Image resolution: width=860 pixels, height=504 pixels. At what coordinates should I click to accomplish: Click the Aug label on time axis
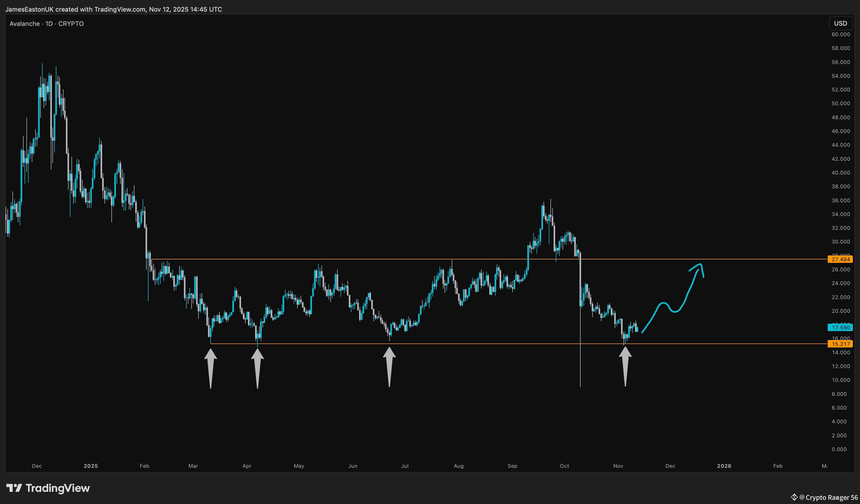coord(459,466)
